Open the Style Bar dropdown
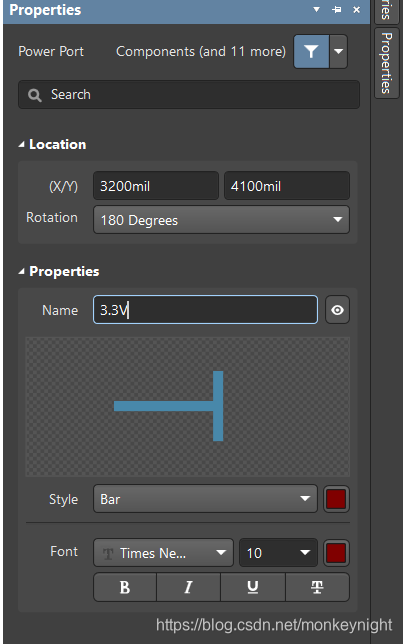 point(205,499)
